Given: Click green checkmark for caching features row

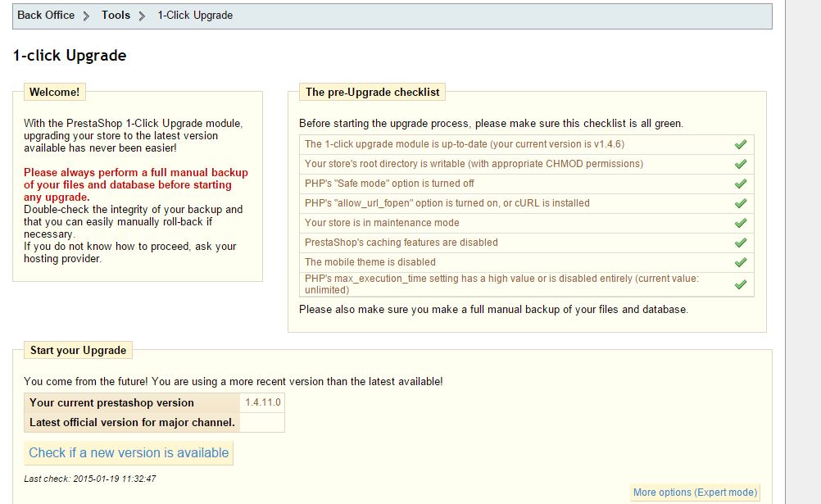Looking at the screenshot, I should click(x=741, y=243).
